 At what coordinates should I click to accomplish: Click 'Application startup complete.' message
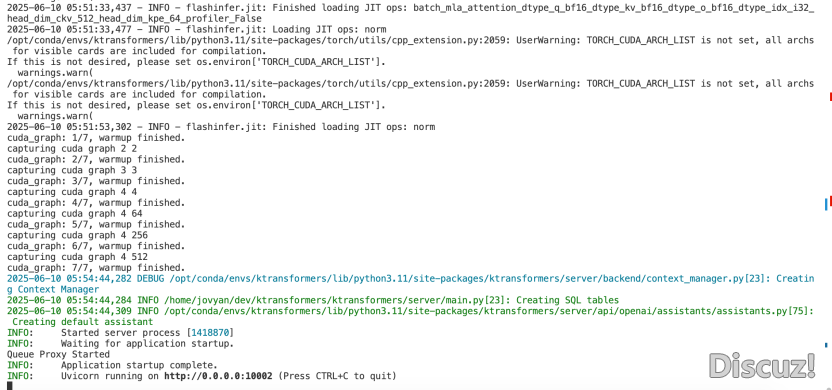point(139,365)
